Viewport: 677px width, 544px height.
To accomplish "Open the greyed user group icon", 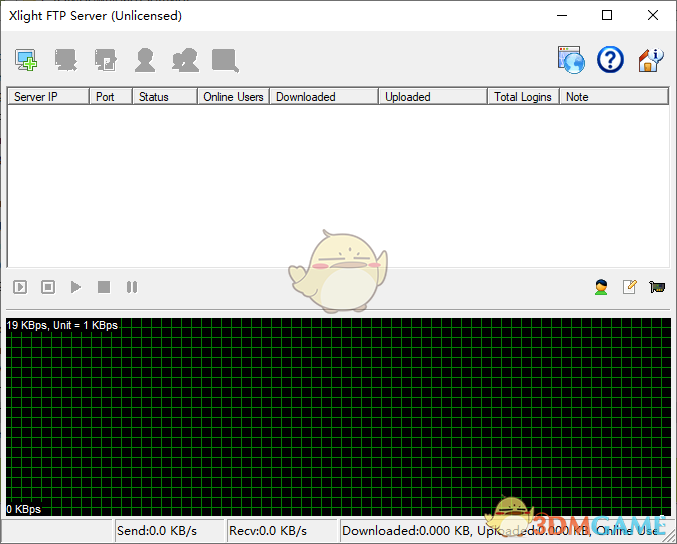I will 185,60.
